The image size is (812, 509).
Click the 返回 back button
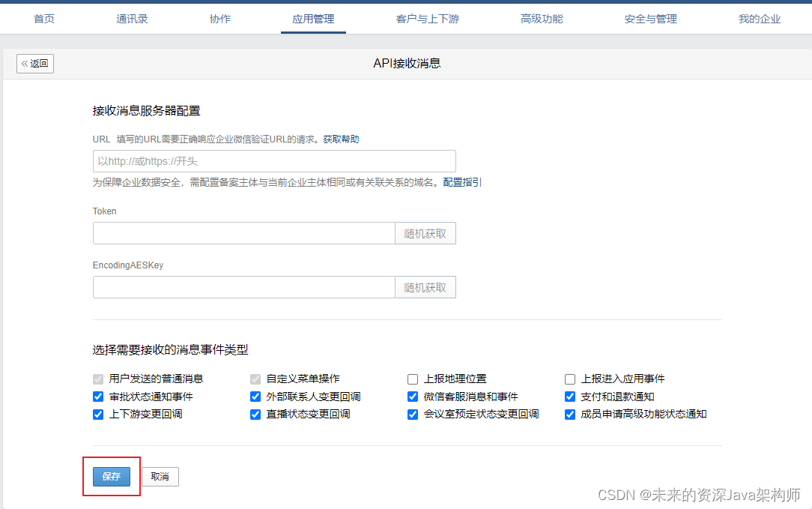point(35,64)
